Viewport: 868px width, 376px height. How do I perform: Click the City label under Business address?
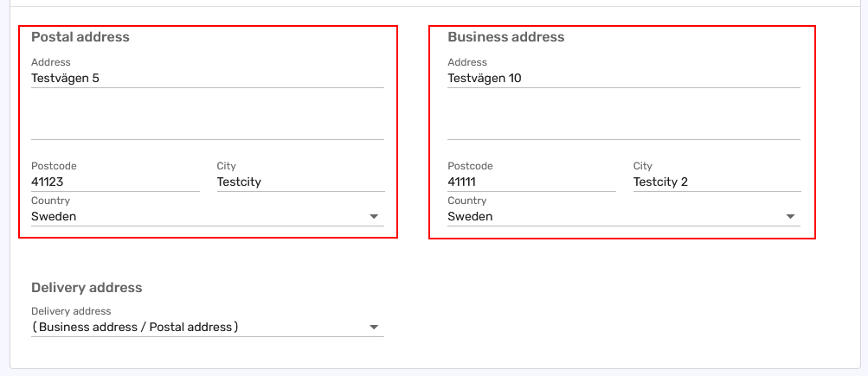(x=642, y=166)
